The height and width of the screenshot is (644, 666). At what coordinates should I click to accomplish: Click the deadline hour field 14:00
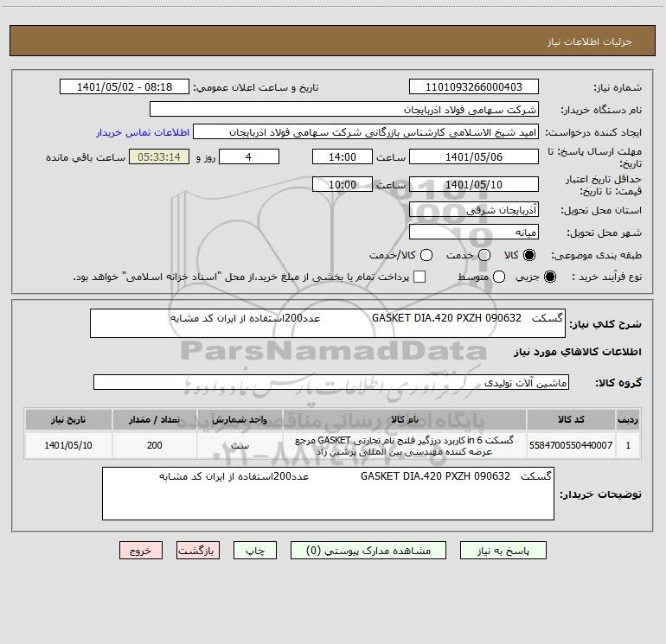click(x=343, y=156)
